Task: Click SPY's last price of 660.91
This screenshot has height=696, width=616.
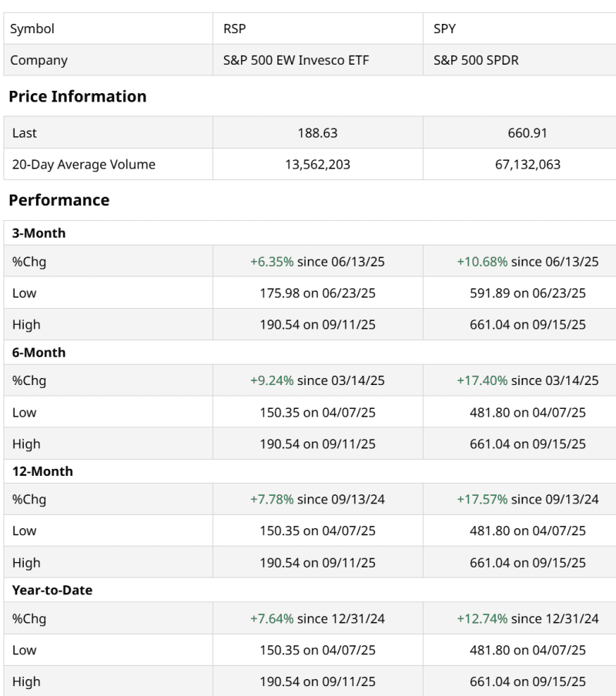Action: [x=527, y=132]
